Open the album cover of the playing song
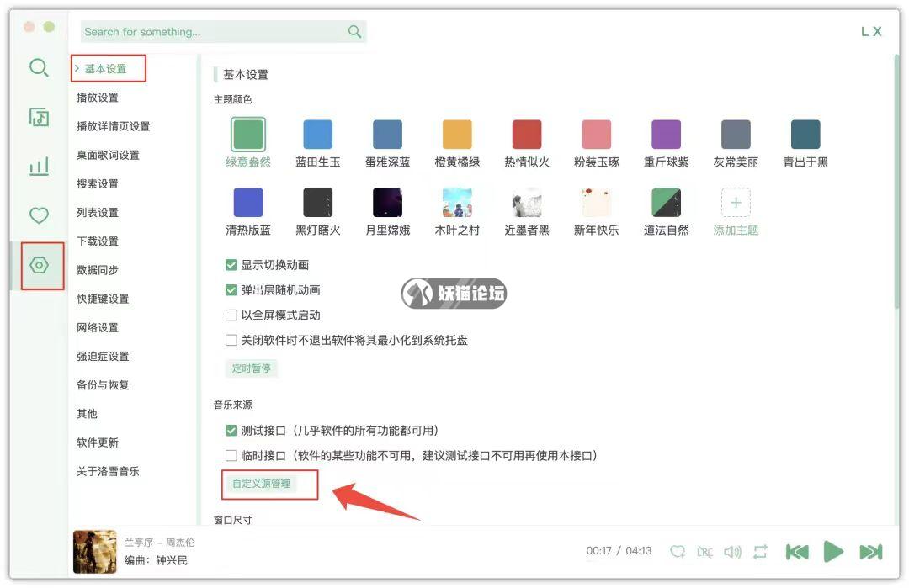Image resolution: width=909 pixels, height=588 pixels. pos(95,552)
